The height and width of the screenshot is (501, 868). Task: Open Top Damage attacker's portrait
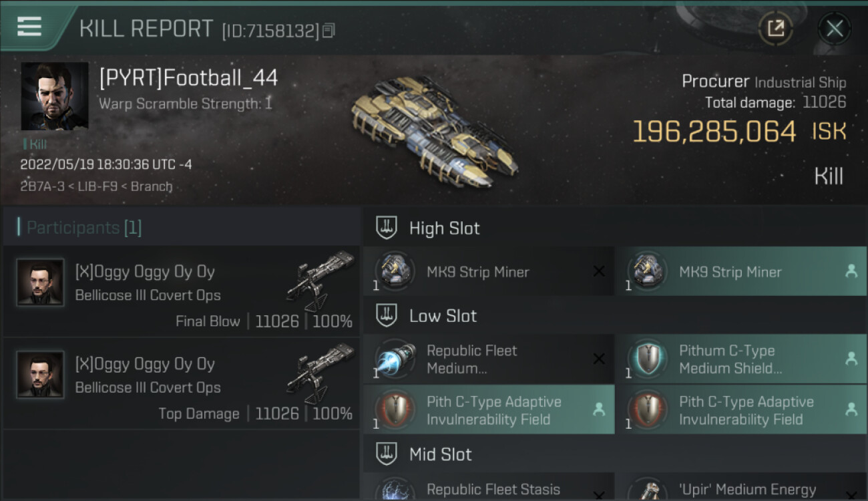(x=40, y=375)
